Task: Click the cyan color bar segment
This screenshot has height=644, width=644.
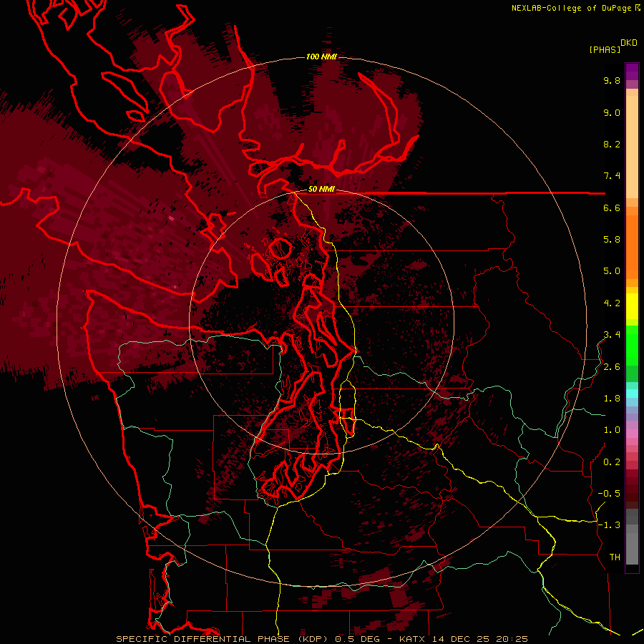Action: (632, 394)
